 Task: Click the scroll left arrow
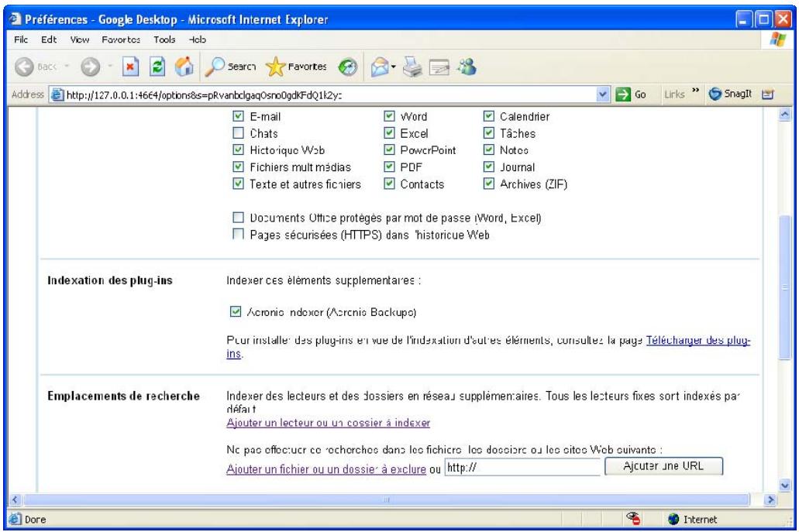coord(15,499)
